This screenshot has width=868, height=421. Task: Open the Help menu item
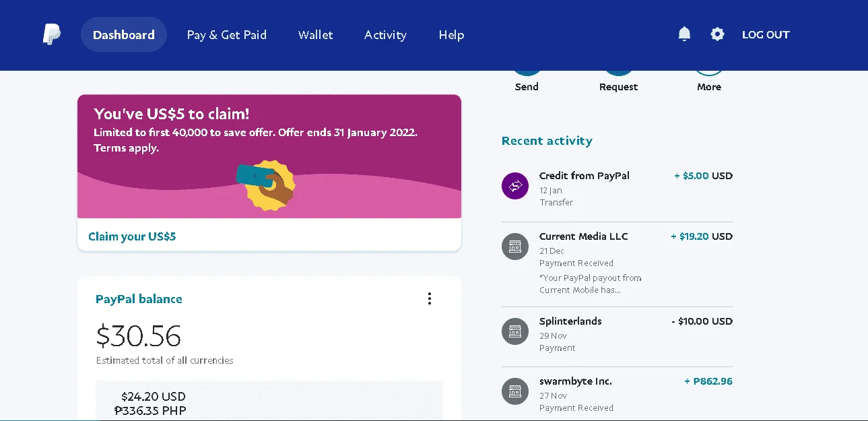click(451, 34)
